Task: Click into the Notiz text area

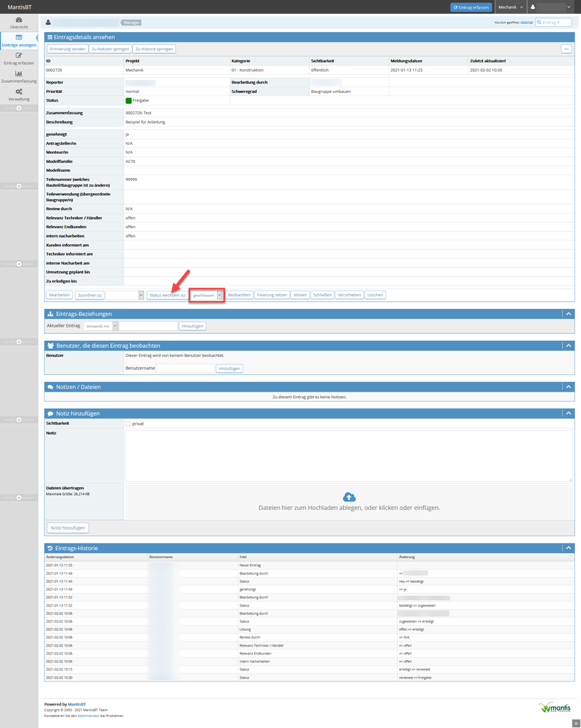Action: [x=349, y=456]
